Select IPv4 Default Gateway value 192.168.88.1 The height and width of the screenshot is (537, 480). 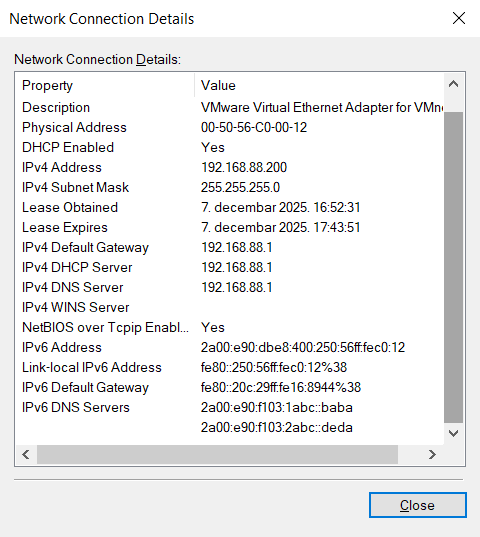point(237,248)
